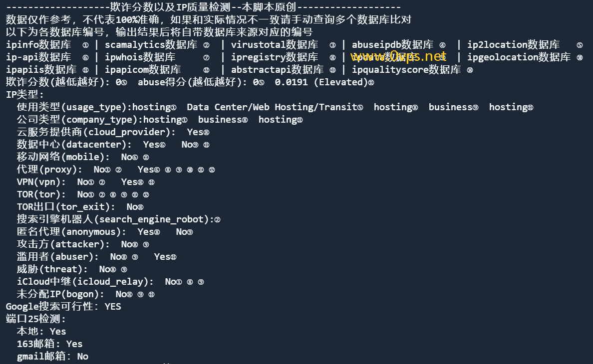This screenshot has height=364, width=593.
Task: Click the ipinfo数据库 label
Action: [x=38, y=44]
